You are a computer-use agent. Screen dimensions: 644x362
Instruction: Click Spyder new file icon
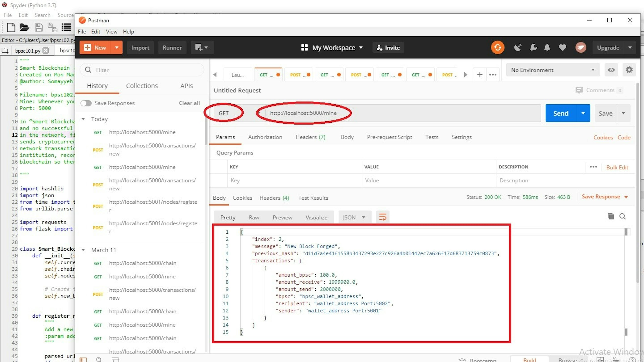point(11,27)
